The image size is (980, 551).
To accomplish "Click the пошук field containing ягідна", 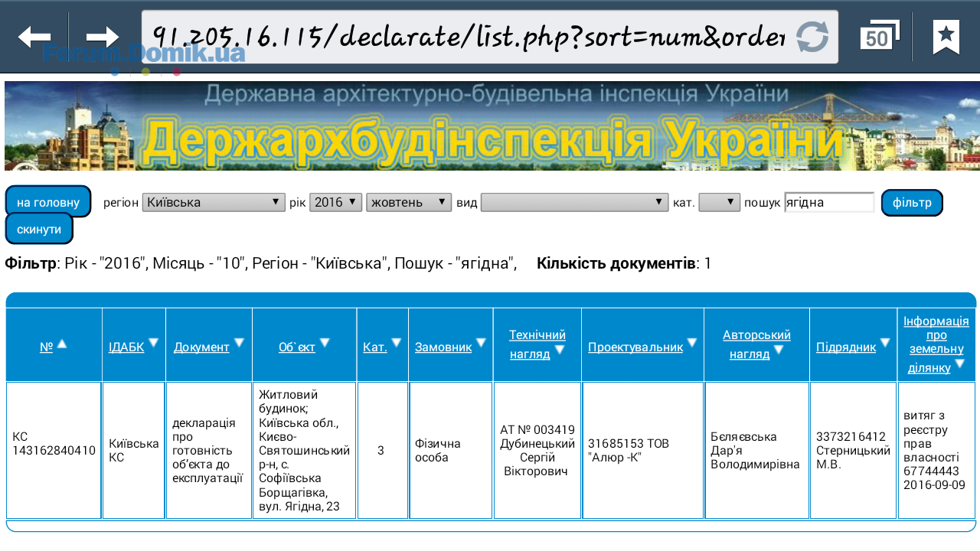I will [830, 202].
